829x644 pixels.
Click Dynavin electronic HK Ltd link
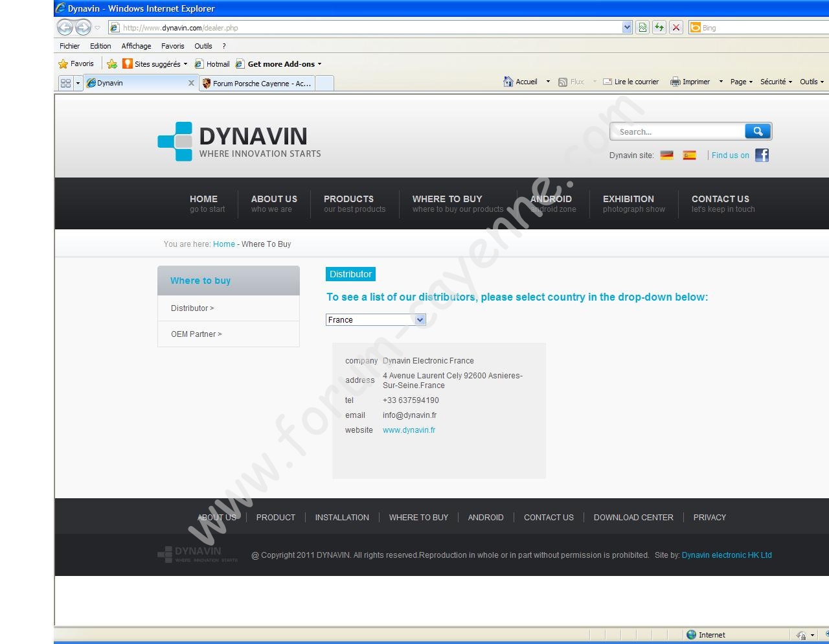coord(727,555)
